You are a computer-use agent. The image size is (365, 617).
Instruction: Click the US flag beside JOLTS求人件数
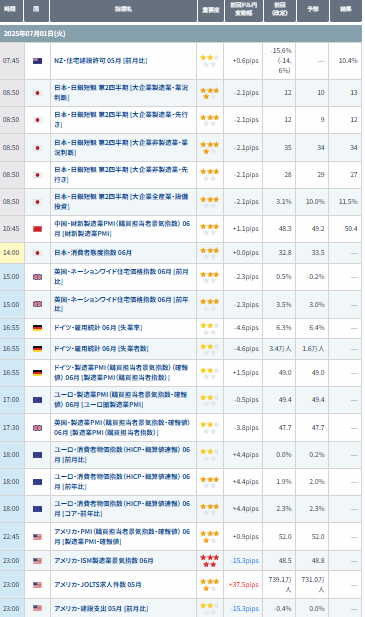click(37, 585)
